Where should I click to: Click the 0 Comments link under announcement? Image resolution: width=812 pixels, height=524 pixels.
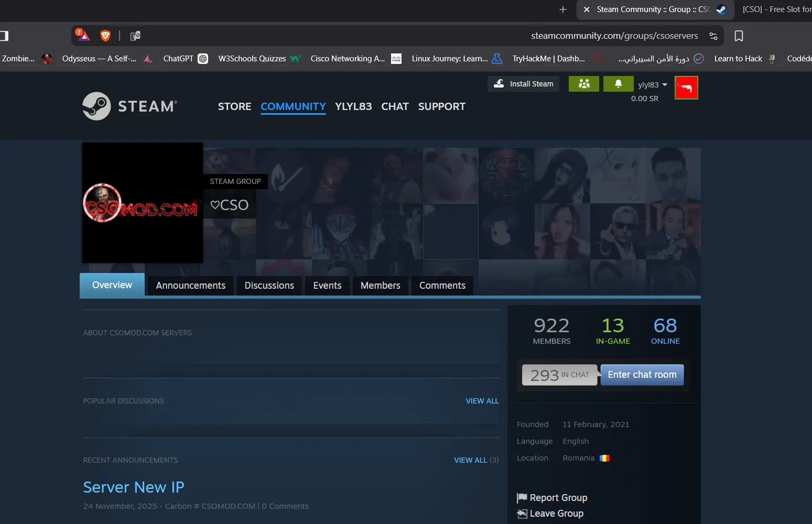285,506
